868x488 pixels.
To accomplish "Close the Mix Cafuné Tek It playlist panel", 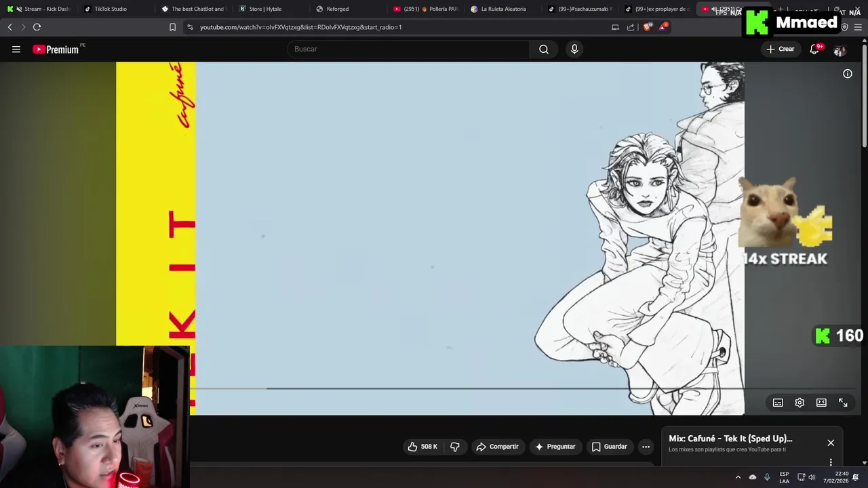I will 831,443.
